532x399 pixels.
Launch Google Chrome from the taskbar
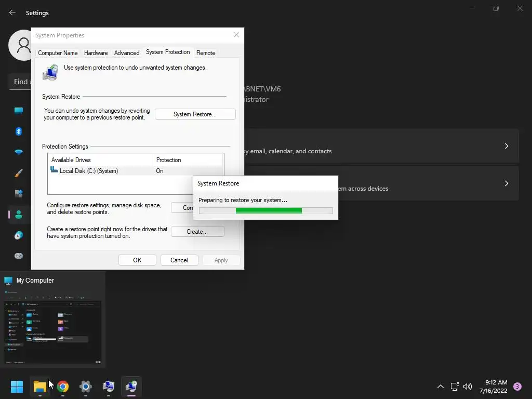point(63,387)
